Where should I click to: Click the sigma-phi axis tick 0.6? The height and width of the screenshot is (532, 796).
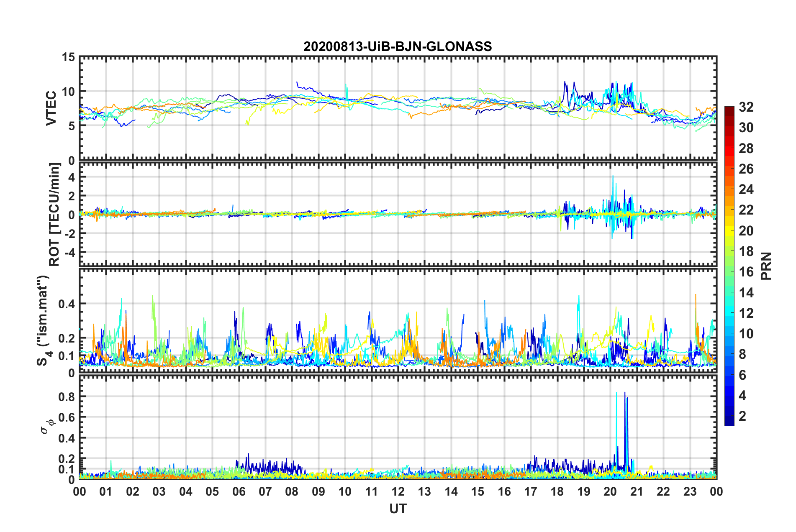point(67,417)
